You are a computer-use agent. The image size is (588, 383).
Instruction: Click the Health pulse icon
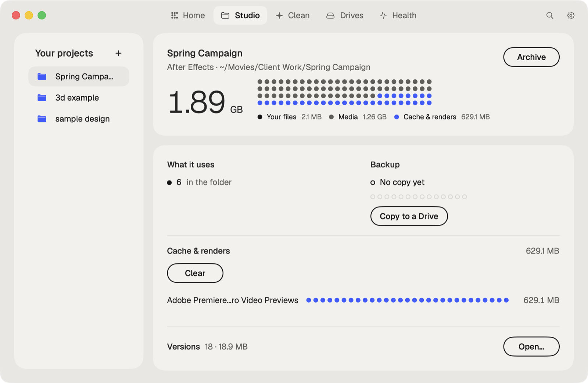383,15
